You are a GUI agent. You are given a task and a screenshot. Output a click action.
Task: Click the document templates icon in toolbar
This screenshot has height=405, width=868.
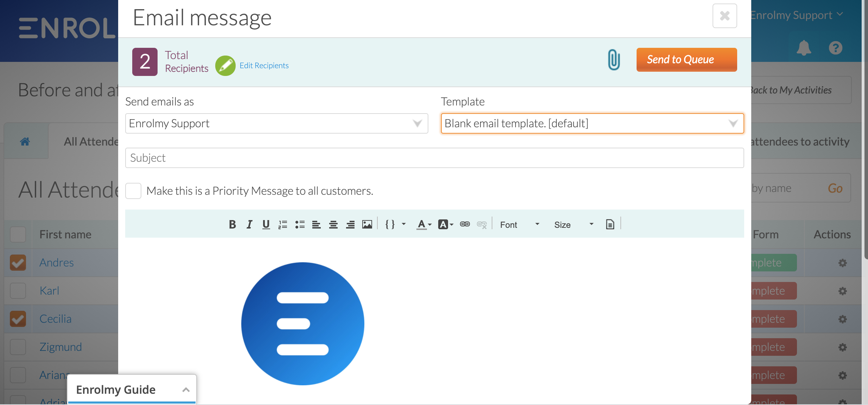(610, 224)
